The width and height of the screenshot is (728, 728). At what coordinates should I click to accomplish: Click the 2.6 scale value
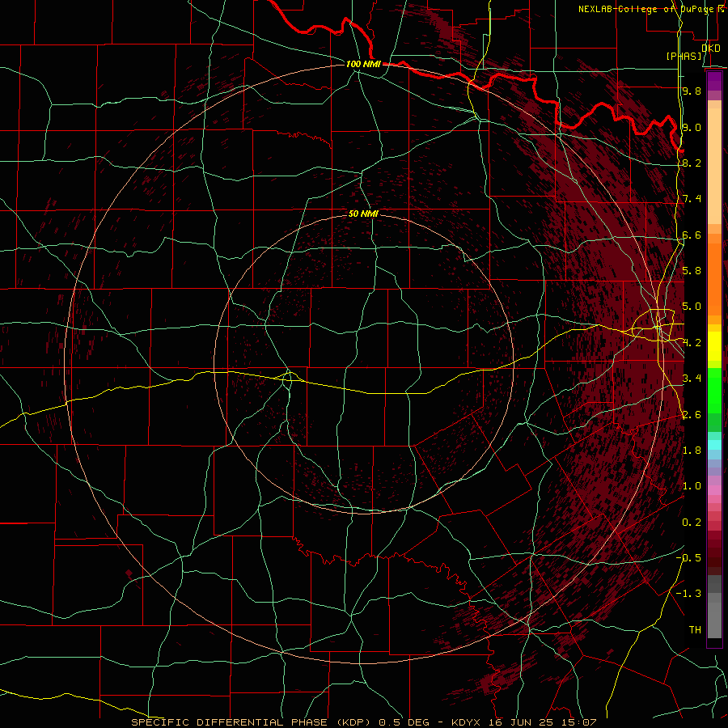(x=692, y=414)
